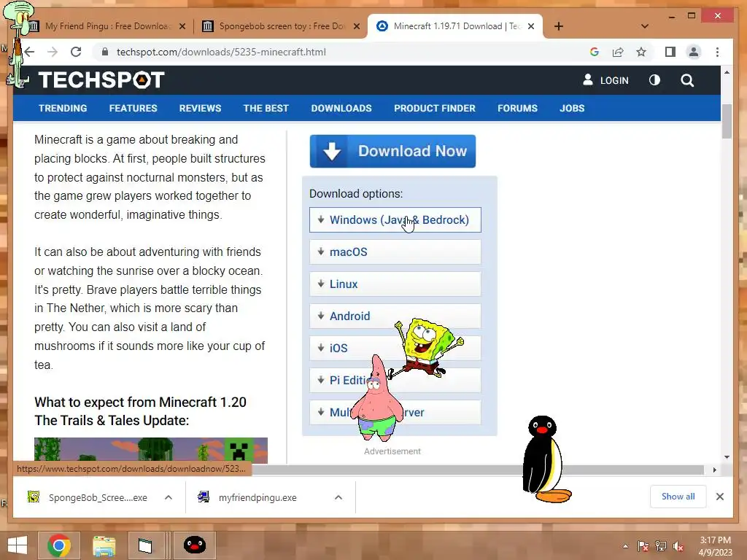
Task: Open the Windows Start button
Action: pyautogui.click(x=18, y=545)
